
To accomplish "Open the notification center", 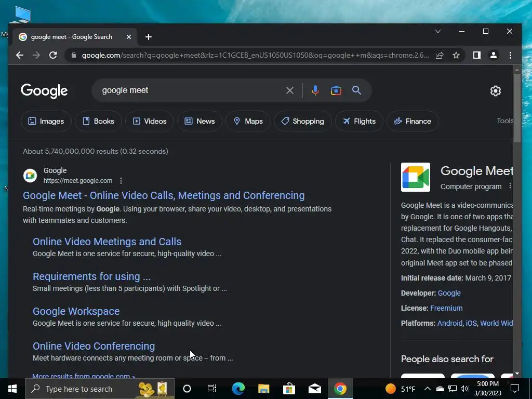I will pyautogui.click(x=515, y=389).
